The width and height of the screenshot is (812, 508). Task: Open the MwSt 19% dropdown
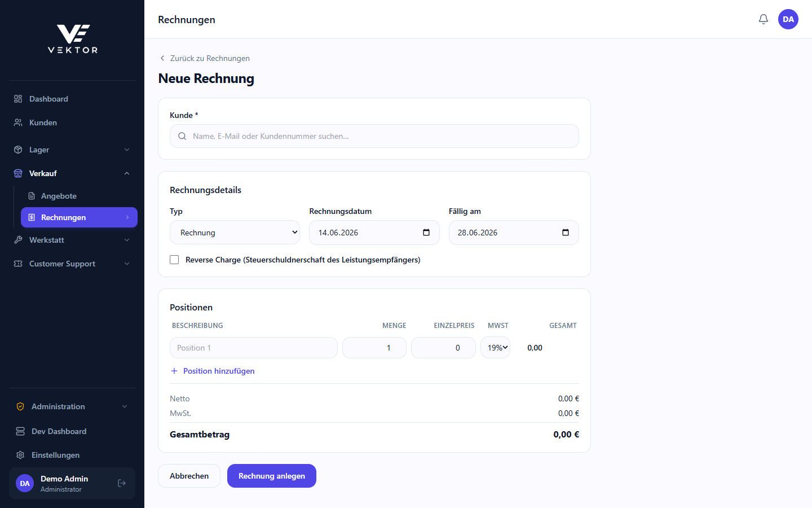pyautogui.click(x=495, y=348)
